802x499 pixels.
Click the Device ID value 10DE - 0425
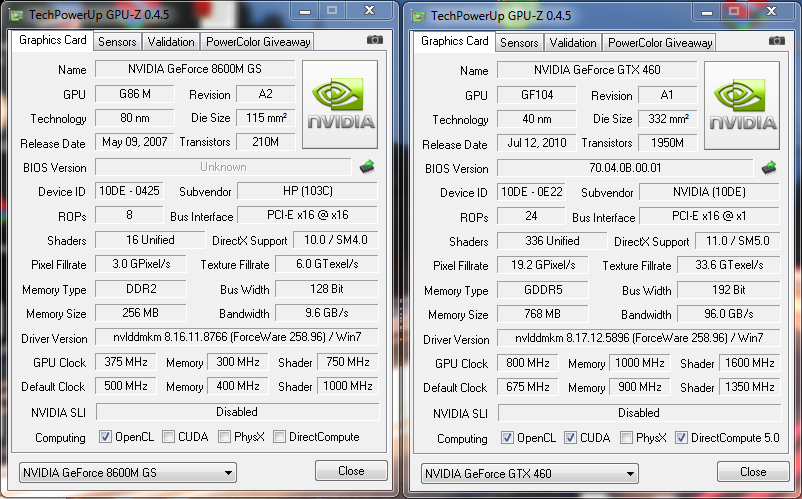(129, 191)
